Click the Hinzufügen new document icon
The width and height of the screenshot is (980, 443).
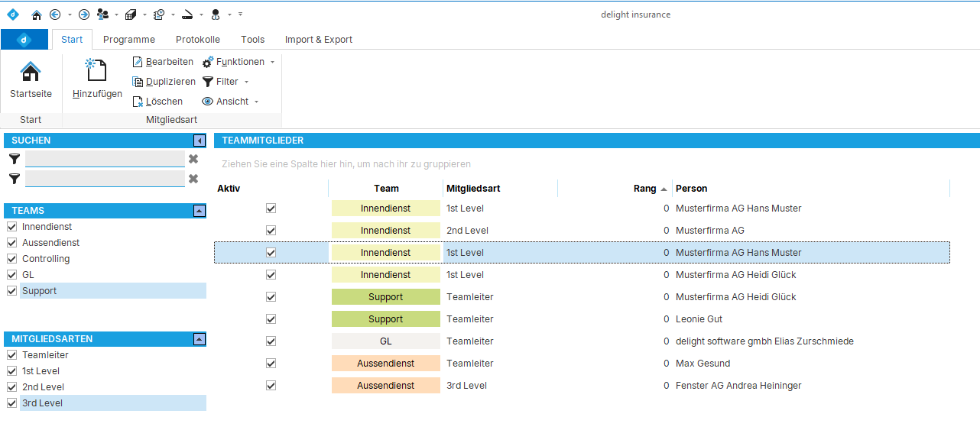[97, 70]
